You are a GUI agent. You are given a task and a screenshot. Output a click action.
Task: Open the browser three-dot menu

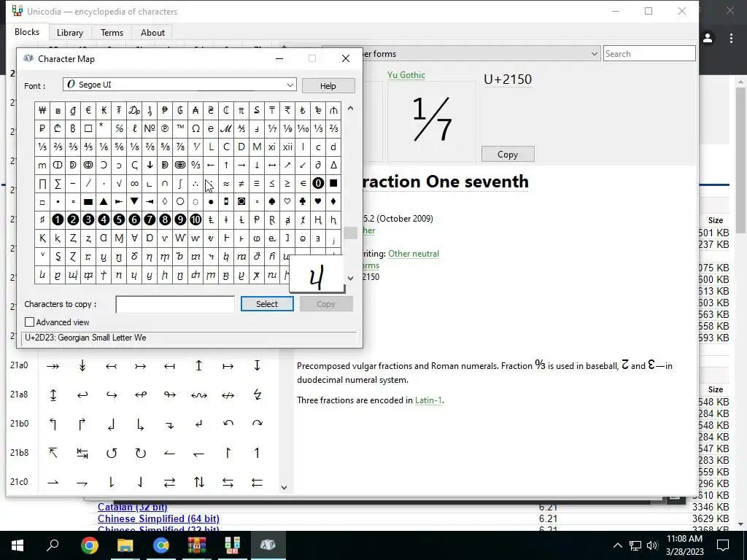pyautogui.click(x=731, y=38)
